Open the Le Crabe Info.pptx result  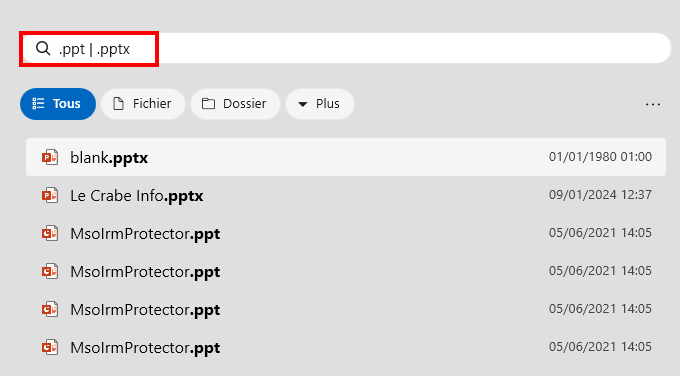pyautogui.click(x=346, y=195)
